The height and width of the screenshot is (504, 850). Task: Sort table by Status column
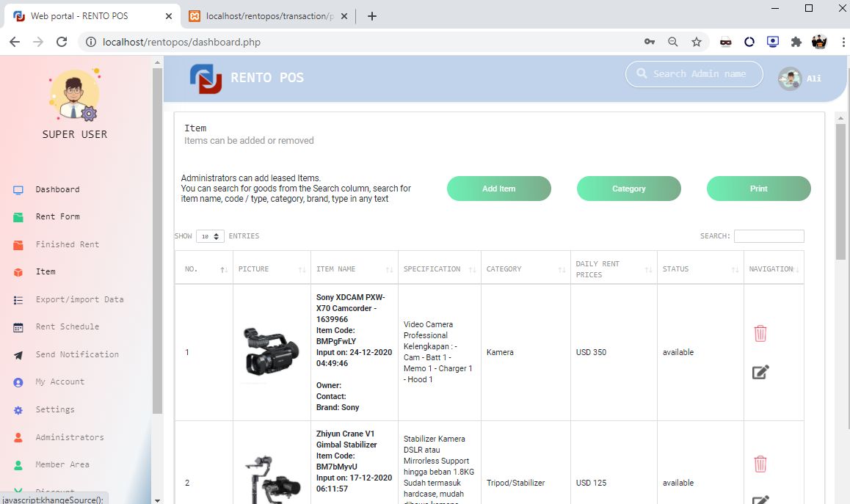click(x=700, y=269)
